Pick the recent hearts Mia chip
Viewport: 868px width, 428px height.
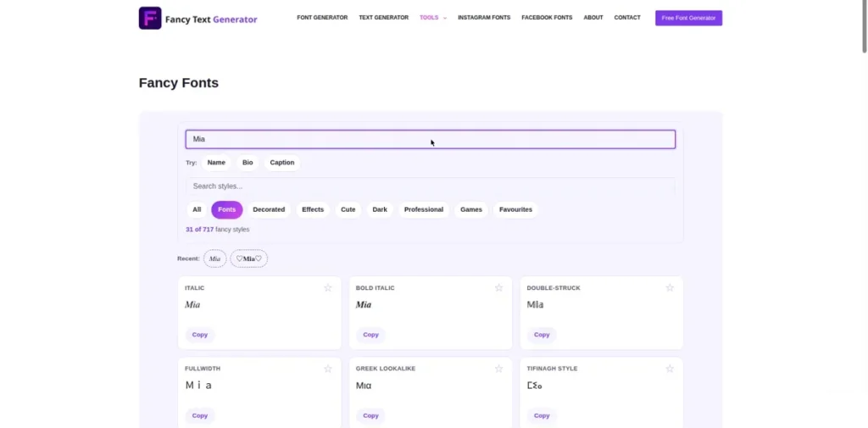click(x=248, y=258)
